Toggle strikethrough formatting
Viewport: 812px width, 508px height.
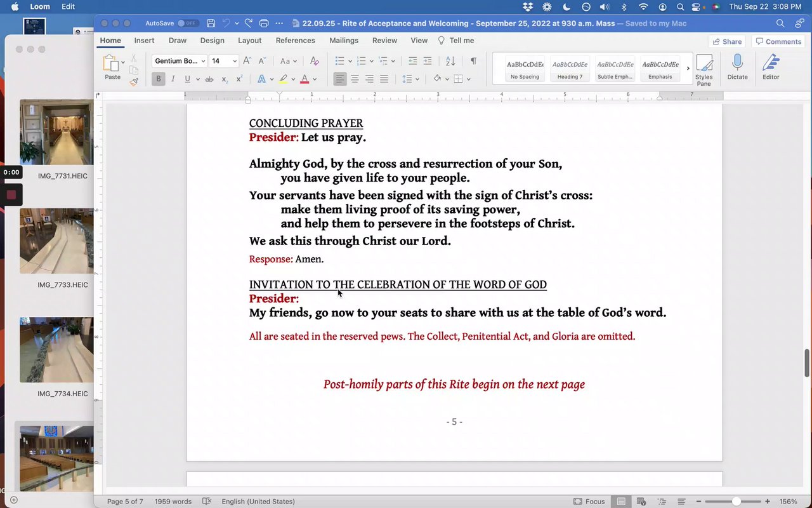(x=209, y=79)
